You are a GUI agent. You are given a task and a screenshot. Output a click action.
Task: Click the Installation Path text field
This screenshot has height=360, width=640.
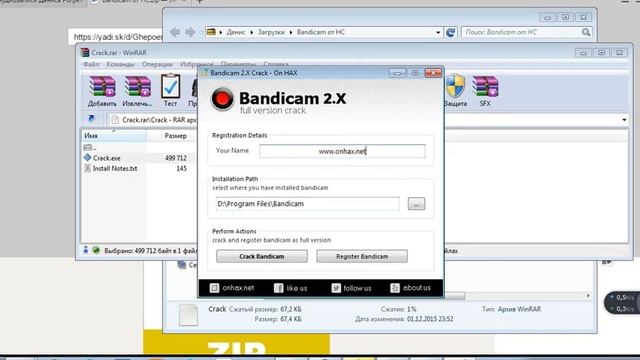[308, 204]
